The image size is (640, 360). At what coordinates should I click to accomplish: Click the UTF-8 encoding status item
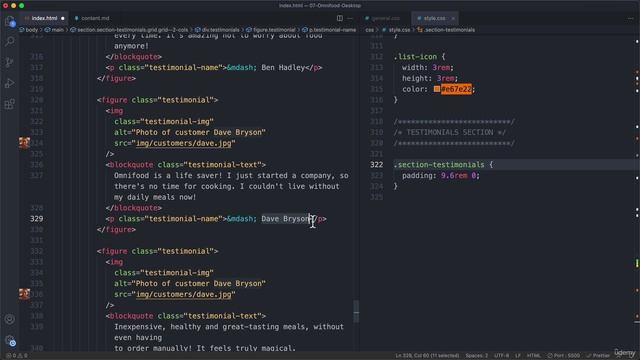pos(501,356)
